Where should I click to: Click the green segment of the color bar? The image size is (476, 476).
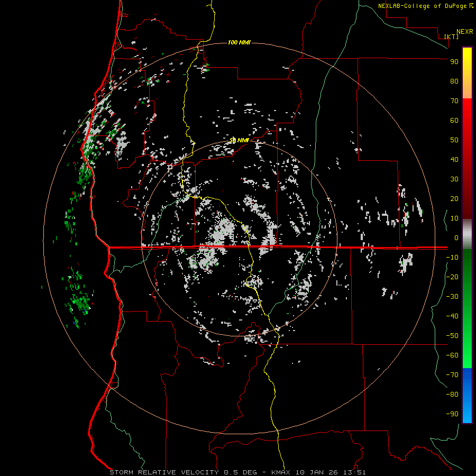(x=467, y=309)
